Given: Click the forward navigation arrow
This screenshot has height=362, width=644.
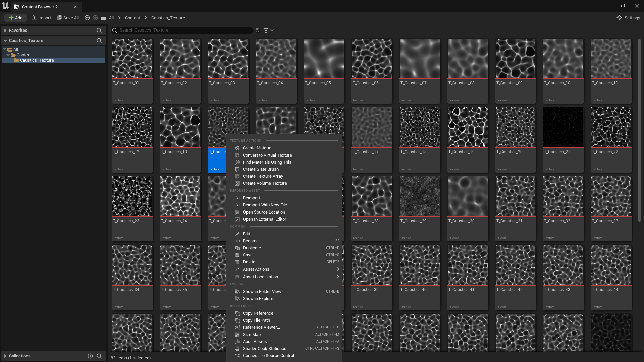Looking at the screenshot, I should (x=95, y=18).
